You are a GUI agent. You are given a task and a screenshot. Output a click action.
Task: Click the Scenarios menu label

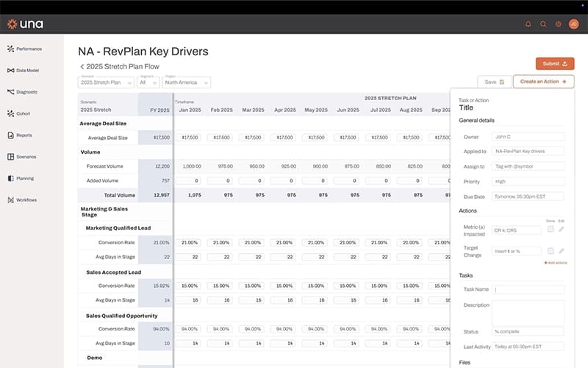coord(26,157)
